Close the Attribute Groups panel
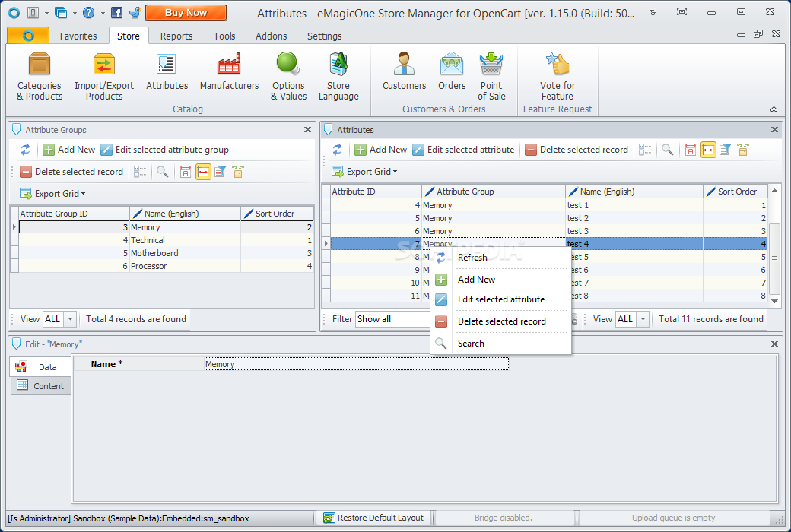 (307, 130)
